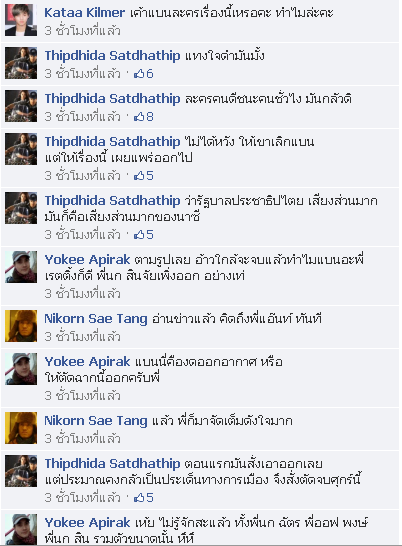Click Thipdhida Satdhathip name on 'ตอนแรกมันสั่งเอาออกเลย' comment
The height and width of the screenshot is (546, 402).
(x=112, y=463)
